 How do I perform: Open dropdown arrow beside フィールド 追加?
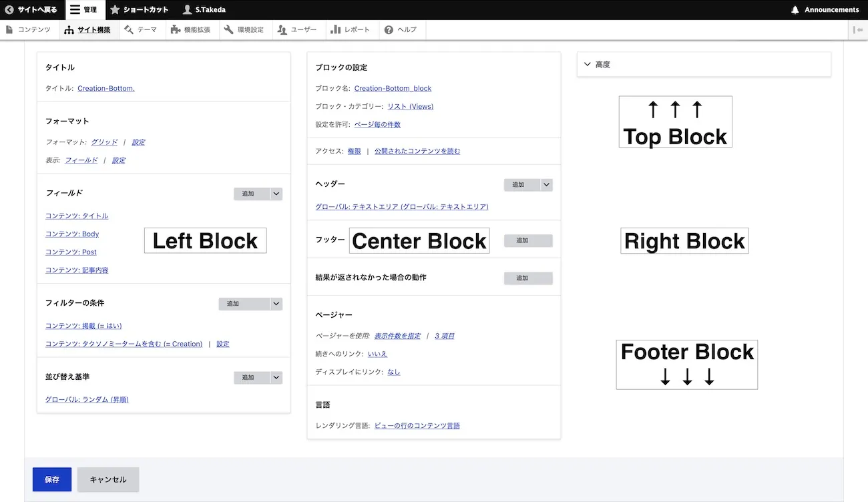[x=276, y=194]
